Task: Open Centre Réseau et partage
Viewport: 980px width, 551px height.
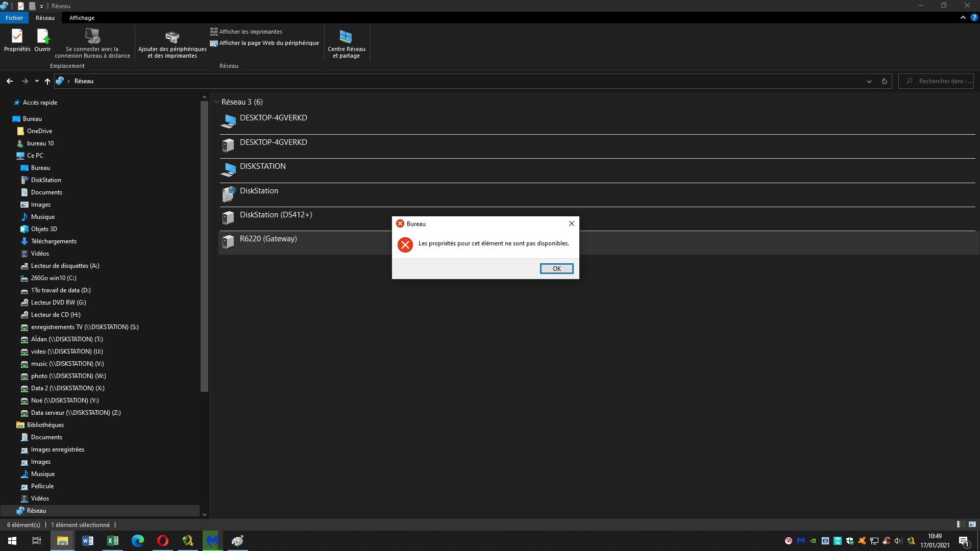Action: [x=346, y=43]
